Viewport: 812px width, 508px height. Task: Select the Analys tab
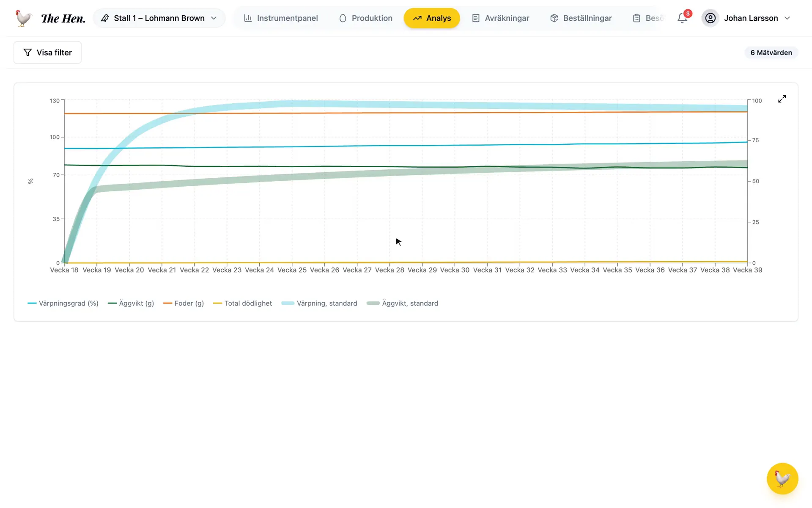coord(432,18)
